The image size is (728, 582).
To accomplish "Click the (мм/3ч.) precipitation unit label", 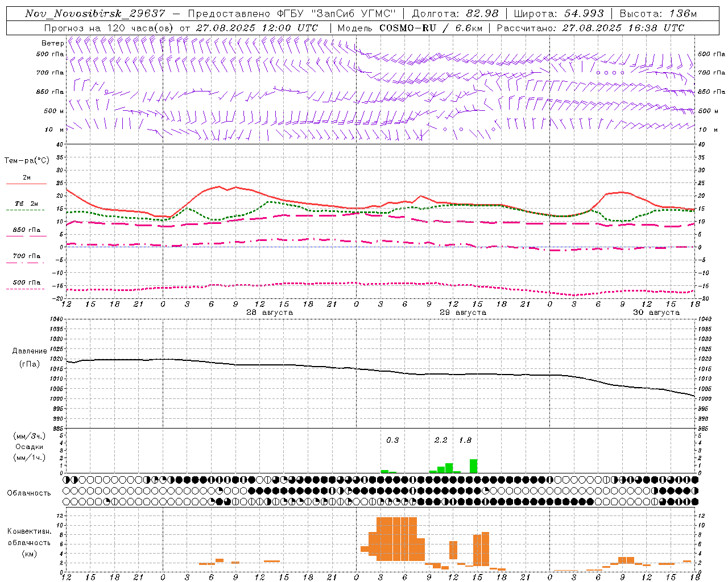I will (x=30, y=436).
